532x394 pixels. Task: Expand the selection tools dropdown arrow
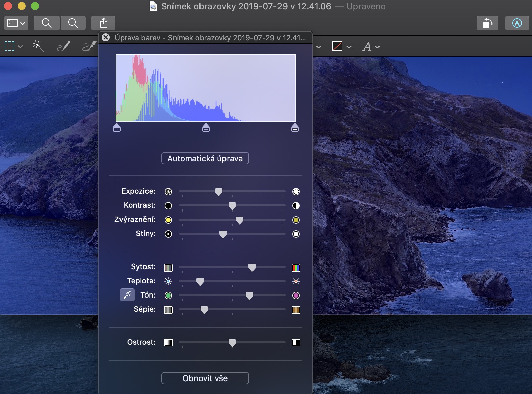coord(20,46)
